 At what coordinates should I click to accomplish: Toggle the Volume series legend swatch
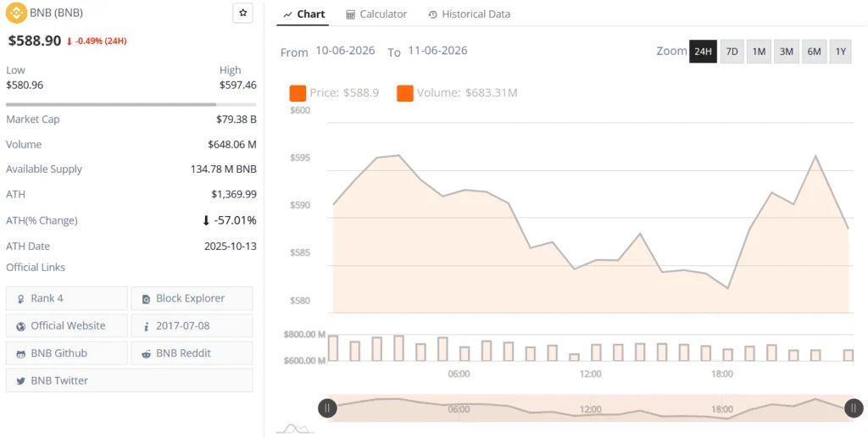(x=405, y=93)
